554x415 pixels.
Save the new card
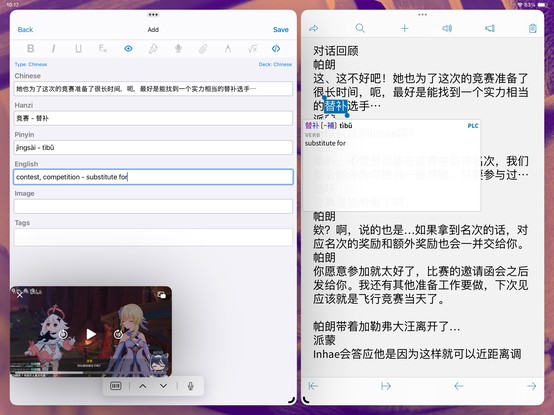click(281, 30)
